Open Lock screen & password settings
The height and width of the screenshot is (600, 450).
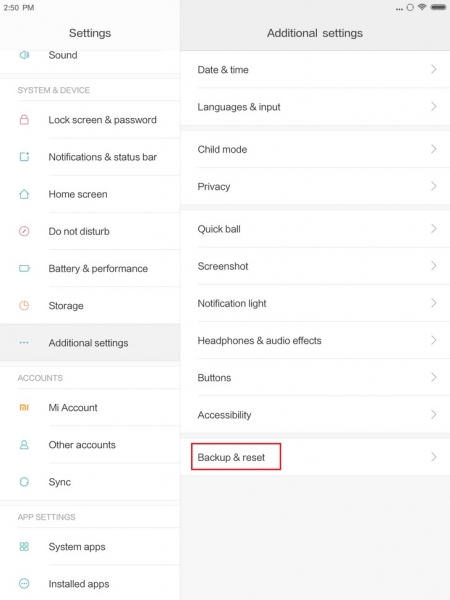click(x=90, y=120)
